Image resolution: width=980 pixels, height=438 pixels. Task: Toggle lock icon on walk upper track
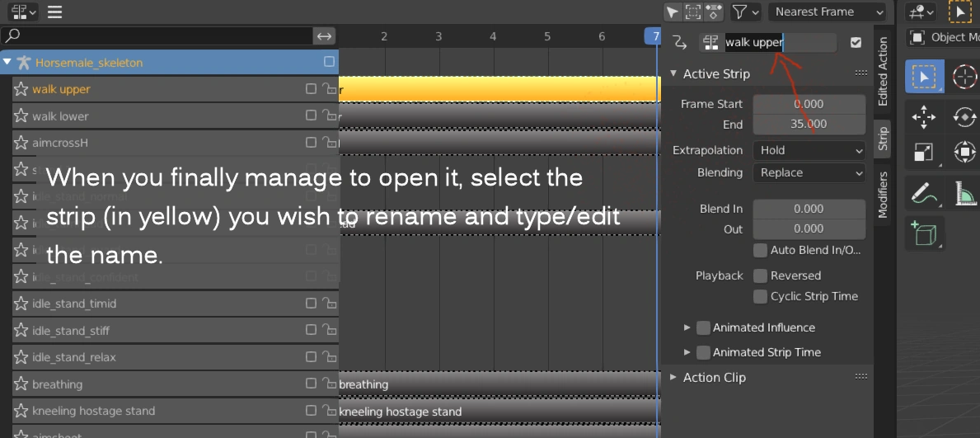click(328, 89)
